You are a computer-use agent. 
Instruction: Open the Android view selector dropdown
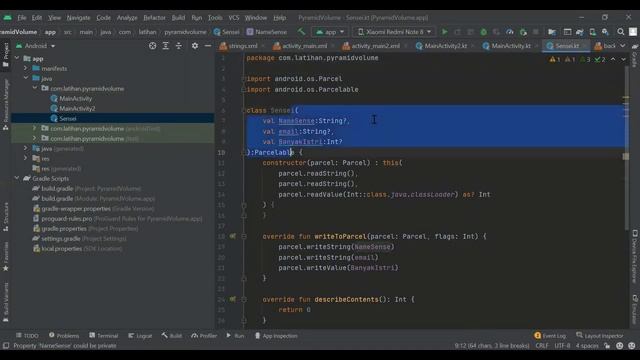tap(36, 46)
